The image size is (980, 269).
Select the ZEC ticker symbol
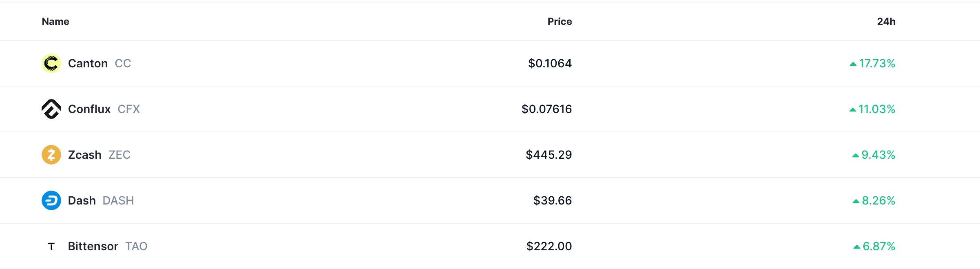pyautogui.click(x=120, y=155)
